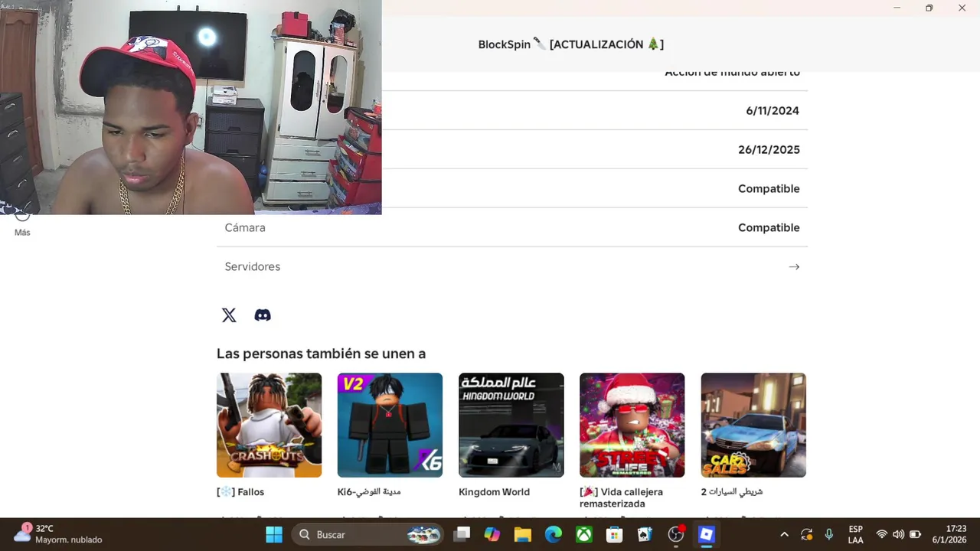The height and width of the screenshot is (551, 980).
Task: Click the BlockSpin title in the header
Action: [571, 44]
